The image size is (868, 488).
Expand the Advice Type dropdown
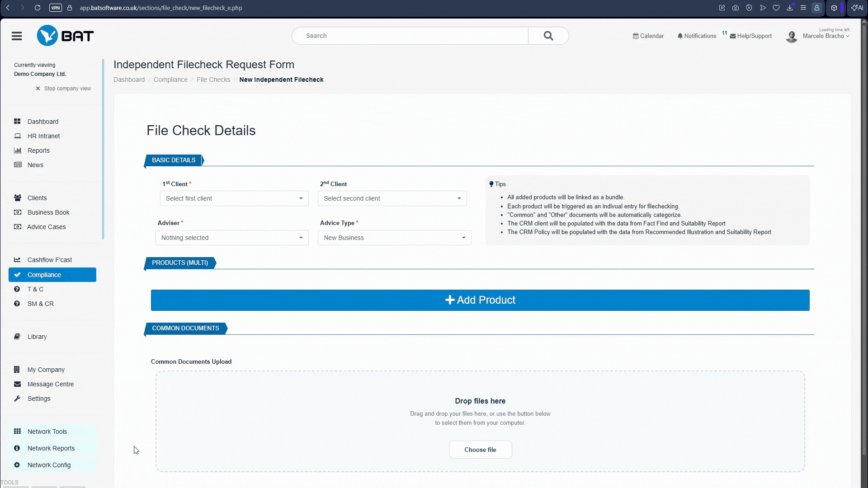394,238
